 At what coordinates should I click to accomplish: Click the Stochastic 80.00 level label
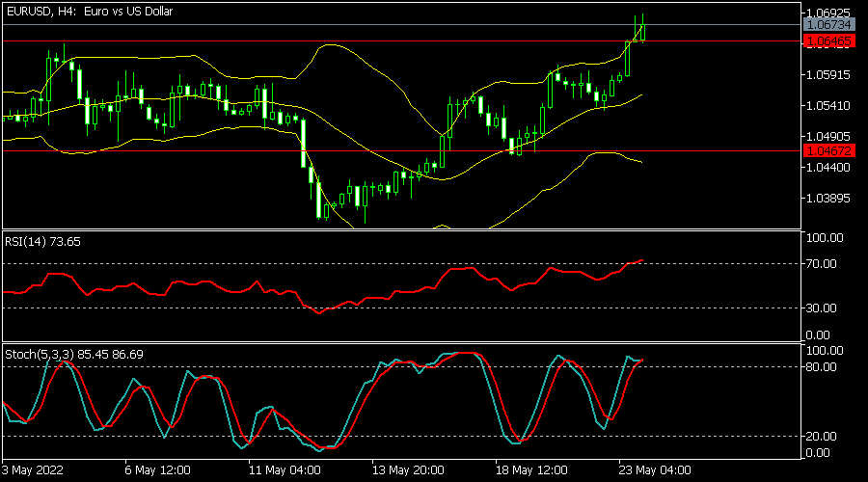(821, 367)
